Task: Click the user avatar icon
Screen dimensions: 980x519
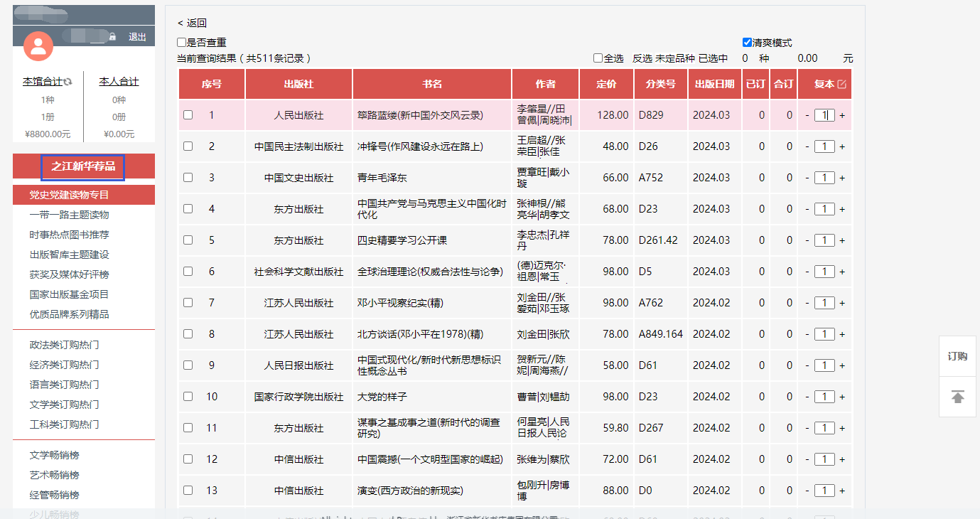Action: (38, 46)
